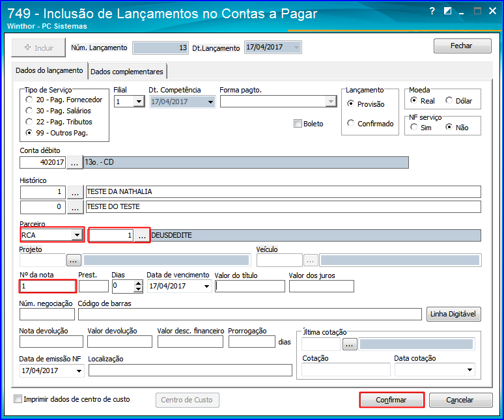Click the Cotação value field
Viewport: 504px width, 420px height.
(x=346, y=370)
